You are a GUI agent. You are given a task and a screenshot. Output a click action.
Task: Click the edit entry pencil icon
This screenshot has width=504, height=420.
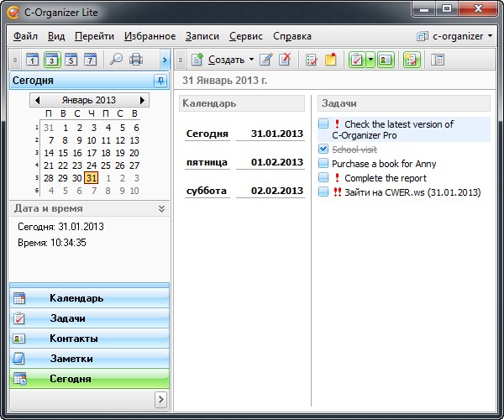pyautogui.click(x=266, y=60)
